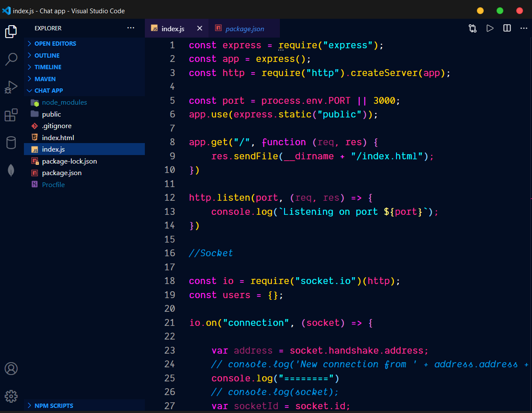The width and height of the screenshot is (532, 413).
Task: Open editor More Actions ellipsis
Action: (524, 28)
